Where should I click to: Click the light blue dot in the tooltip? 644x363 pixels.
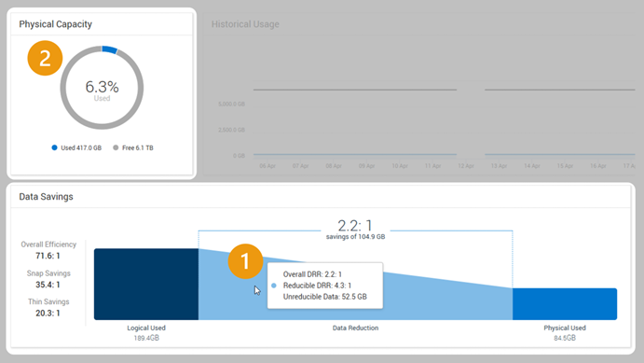coord(274,286)
